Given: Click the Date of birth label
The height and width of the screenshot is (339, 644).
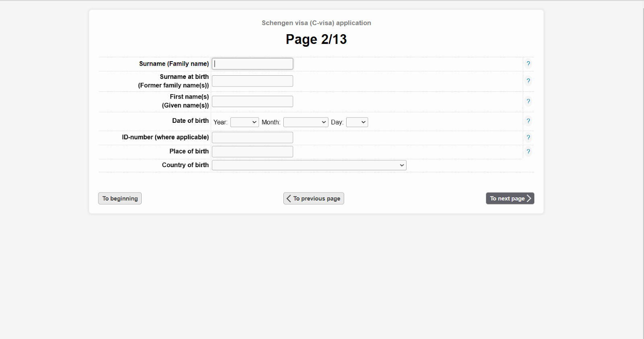Looking at the screenshot, I should (190, 121).
